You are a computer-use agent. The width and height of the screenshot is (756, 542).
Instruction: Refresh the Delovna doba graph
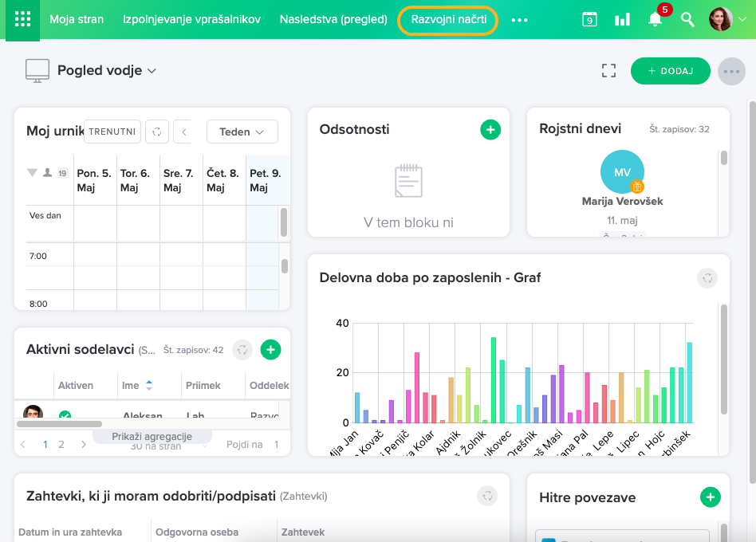[707, 277]
